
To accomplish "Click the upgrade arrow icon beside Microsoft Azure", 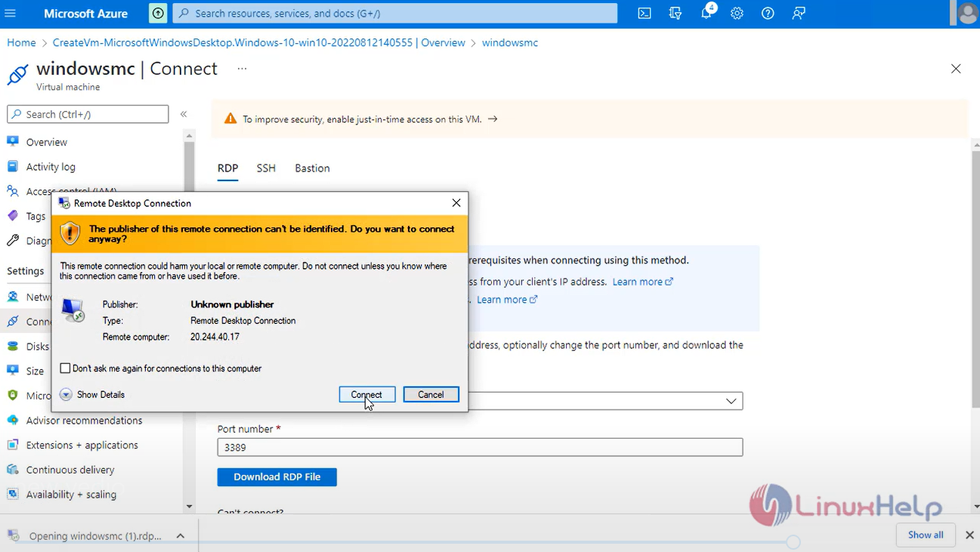I will pyautogui.click(x=158, y=14).
